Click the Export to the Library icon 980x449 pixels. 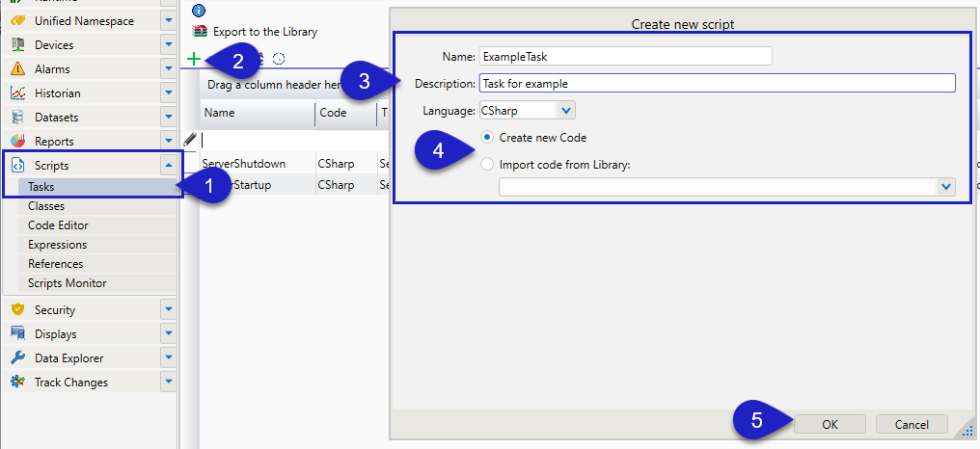pyautogui.click(x=200, y=32)
